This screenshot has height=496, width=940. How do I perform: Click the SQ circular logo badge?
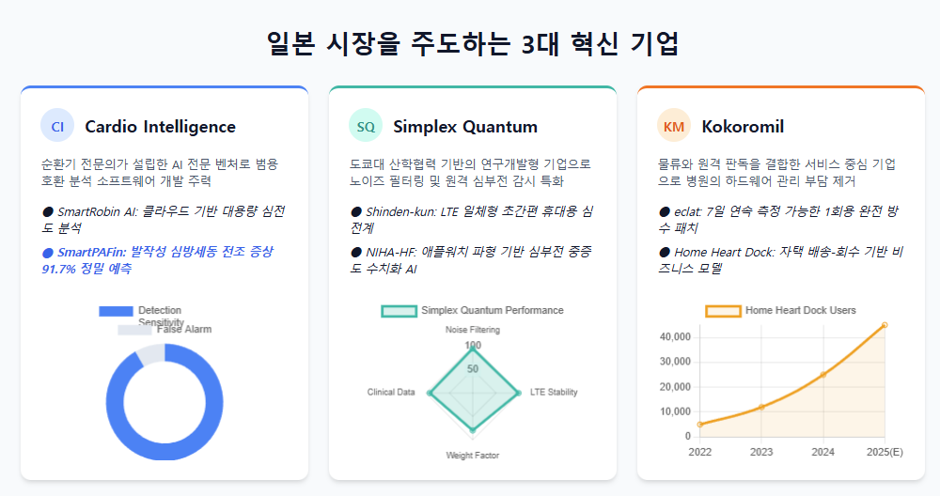tap(366, 126)
